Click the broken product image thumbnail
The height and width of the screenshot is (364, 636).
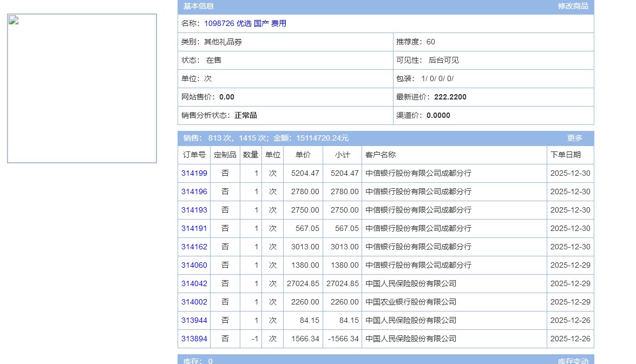click(82, 88)
